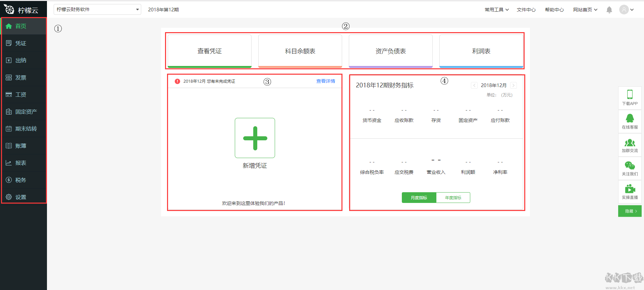Click the join group chat (加群交流) icon
This screenshot has height=290, width=644.
pos(630,143)
